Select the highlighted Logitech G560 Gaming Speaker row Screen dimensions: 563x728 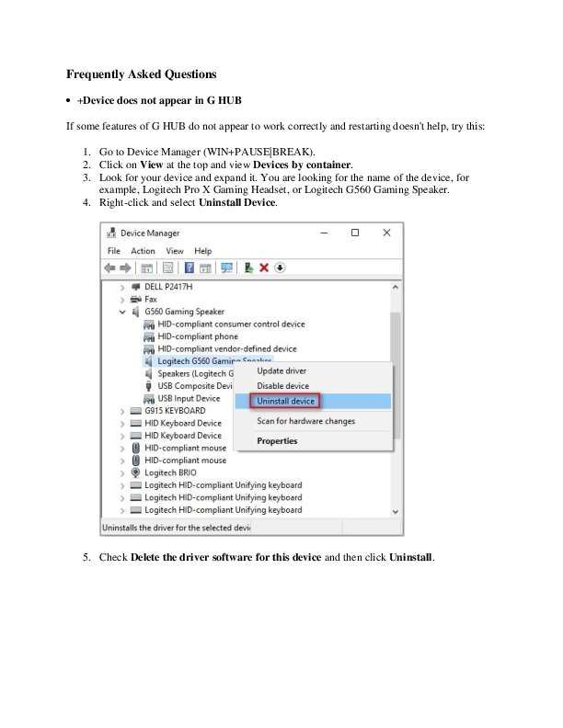(207, 361)
